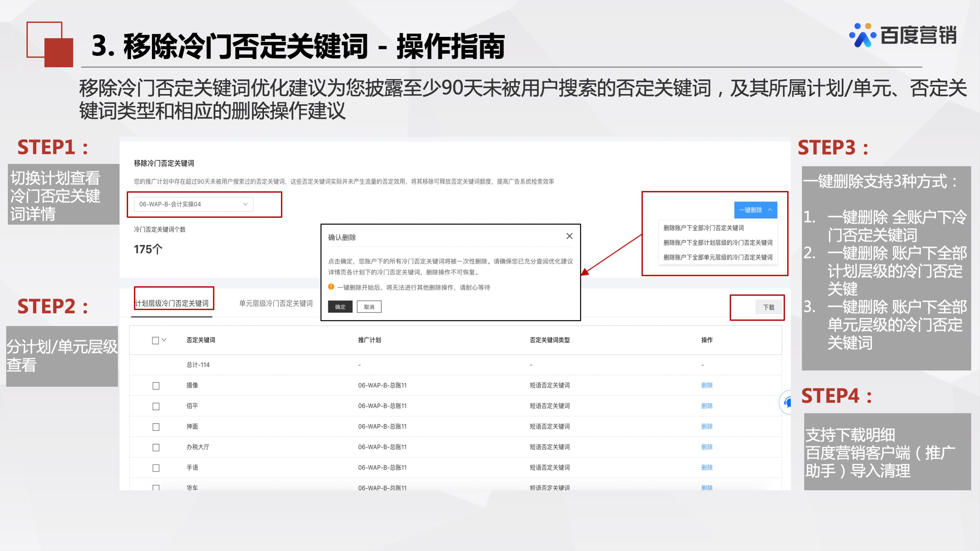Click 确定 in the confirm delete dialog
Viewport: 980px width, 551px height.
(x=340, y=307)
